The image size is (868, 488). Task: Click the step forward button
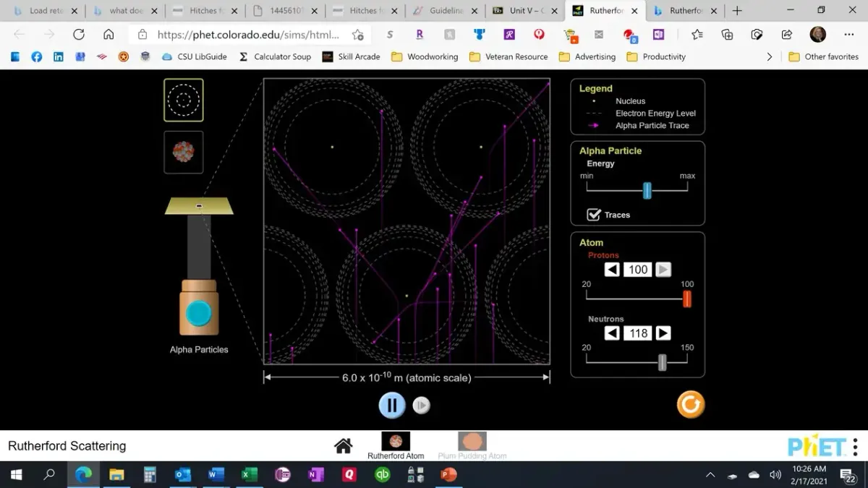point(421,406)
